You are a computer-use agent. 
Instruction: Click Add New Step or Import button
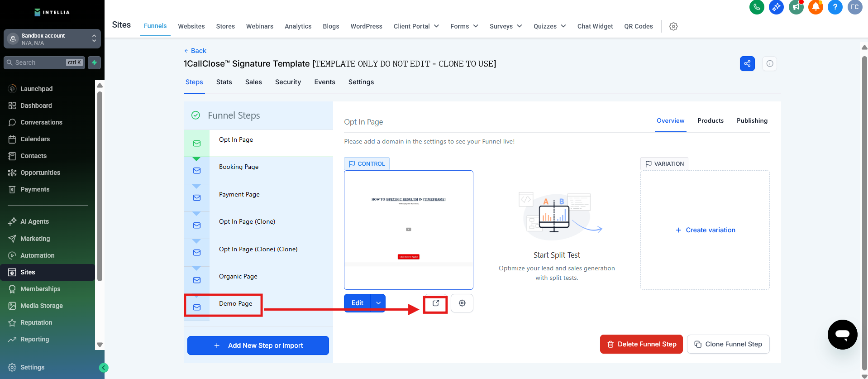258,345
